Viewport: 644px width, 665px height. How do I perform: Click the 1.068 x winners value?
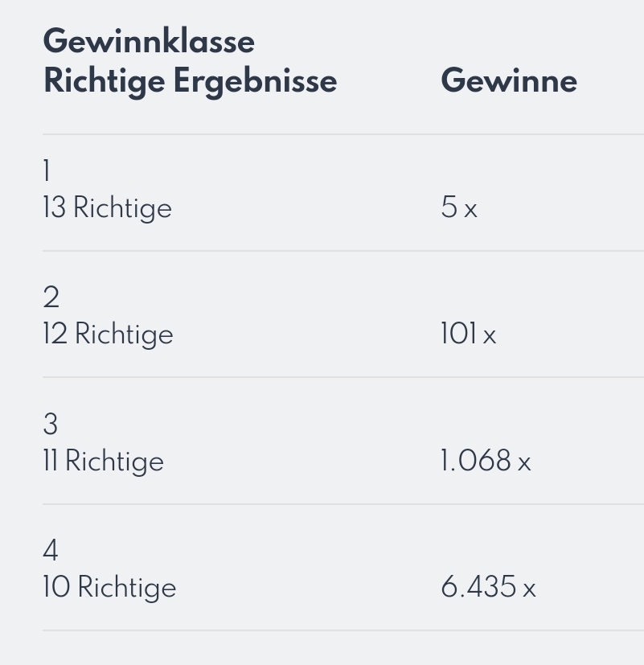coord(486,461)
